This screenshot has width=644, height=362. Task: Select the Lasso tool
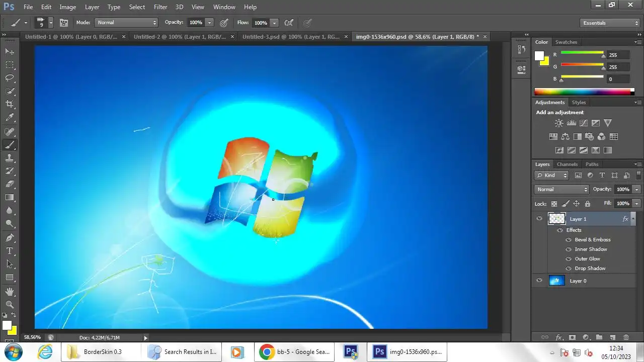(10, 78)
